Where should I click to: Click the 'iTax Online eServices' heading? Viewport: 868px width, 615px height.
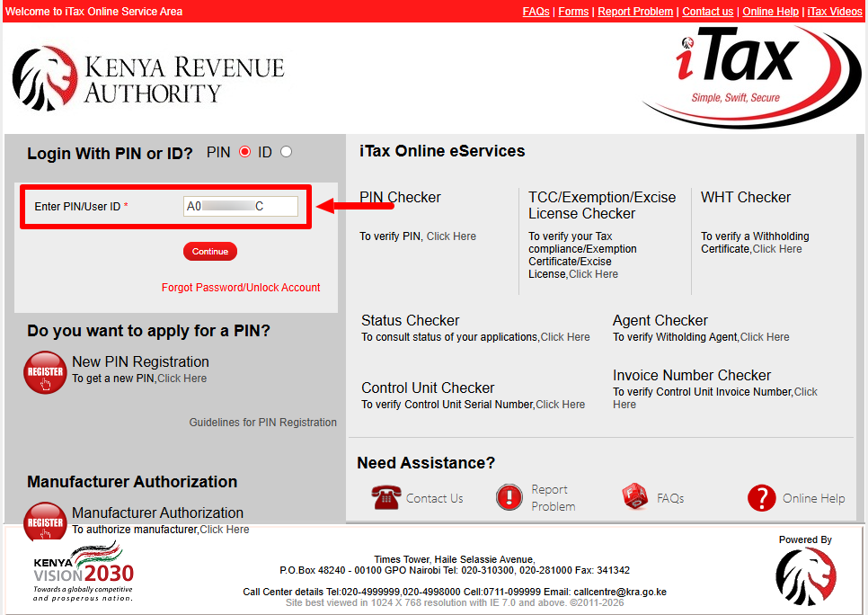tap(442, 151)
